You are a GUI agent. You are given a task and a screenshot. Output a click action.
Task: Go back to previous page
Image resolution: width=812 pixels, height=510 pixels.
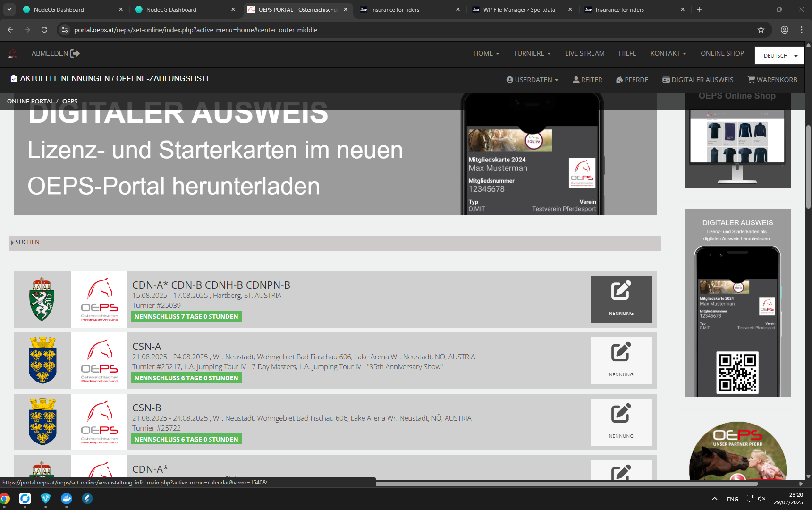(10, 30)
